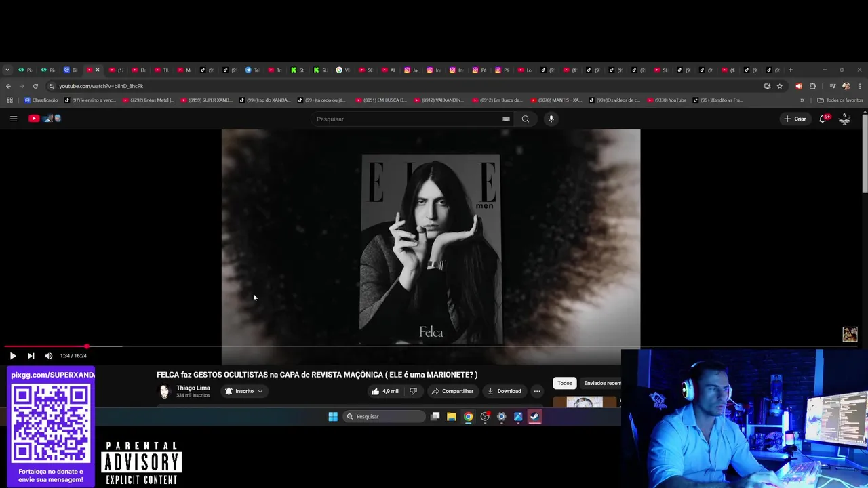Screen dimensions: 868x488
Task: Click install/cast icon in address bar
Action: point(767,86)
